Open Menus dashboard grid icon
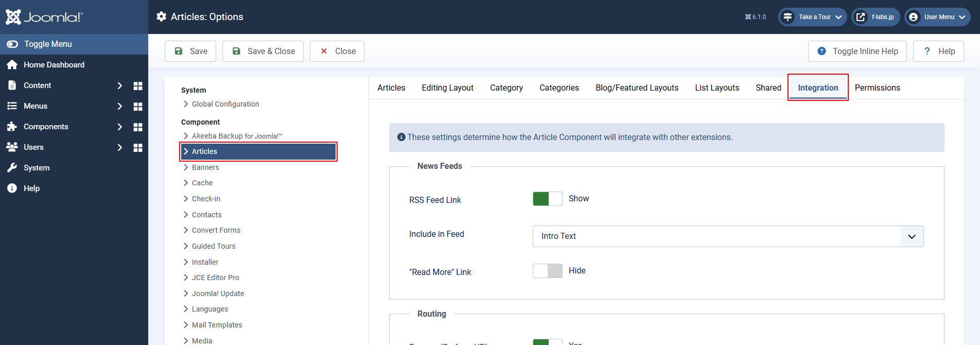The width and height of the screenshot is (980, 345). [137, 107]
